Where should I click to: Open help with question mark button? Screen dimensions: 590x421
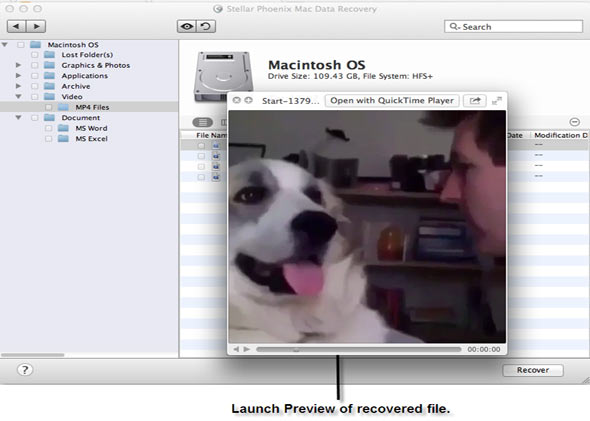[25, 370]
